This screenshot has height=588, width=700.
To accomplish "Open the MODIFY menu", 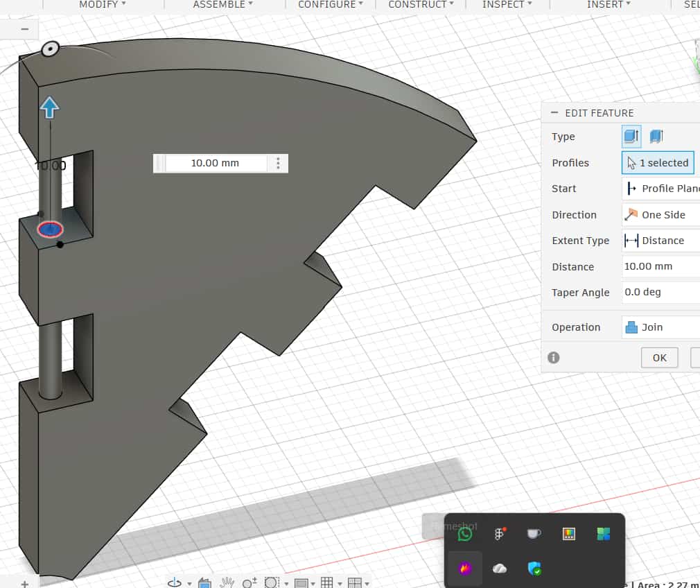I will pos(103,4).
